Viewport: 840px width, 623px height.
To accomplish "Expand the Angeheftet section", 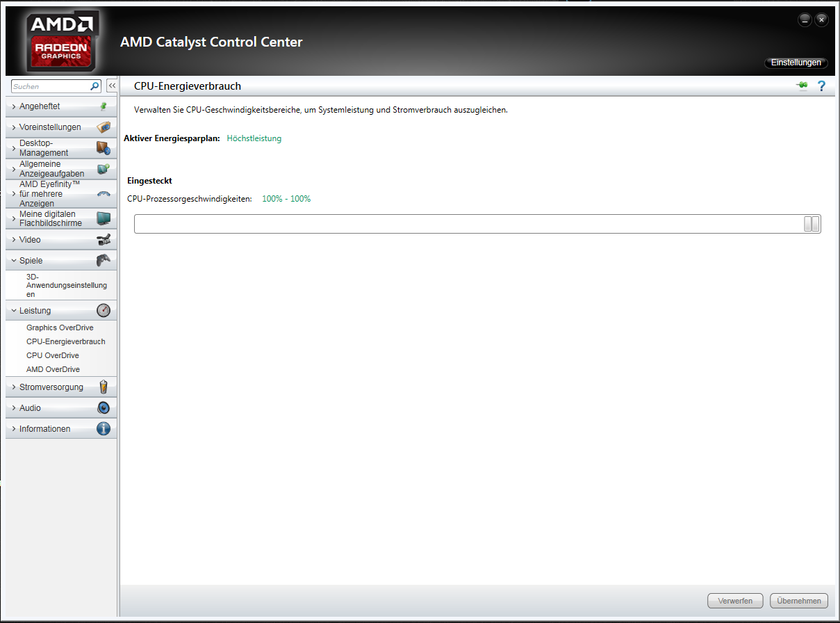I will [61, 106].
